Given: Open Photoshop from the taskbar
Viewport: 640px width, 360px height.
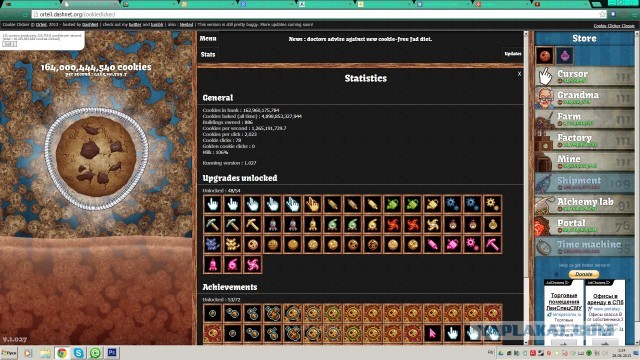Looking at the screenshot, I should (112, 353).
